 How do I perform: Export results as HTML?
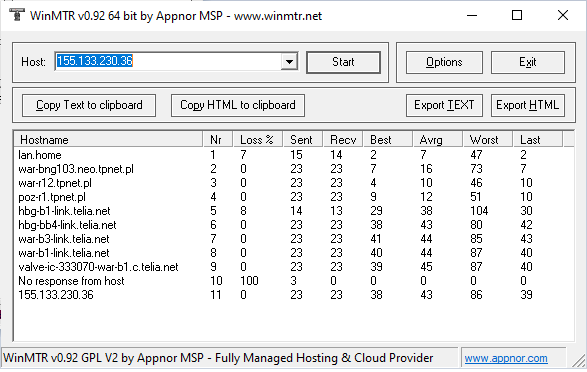click(527, 105)
